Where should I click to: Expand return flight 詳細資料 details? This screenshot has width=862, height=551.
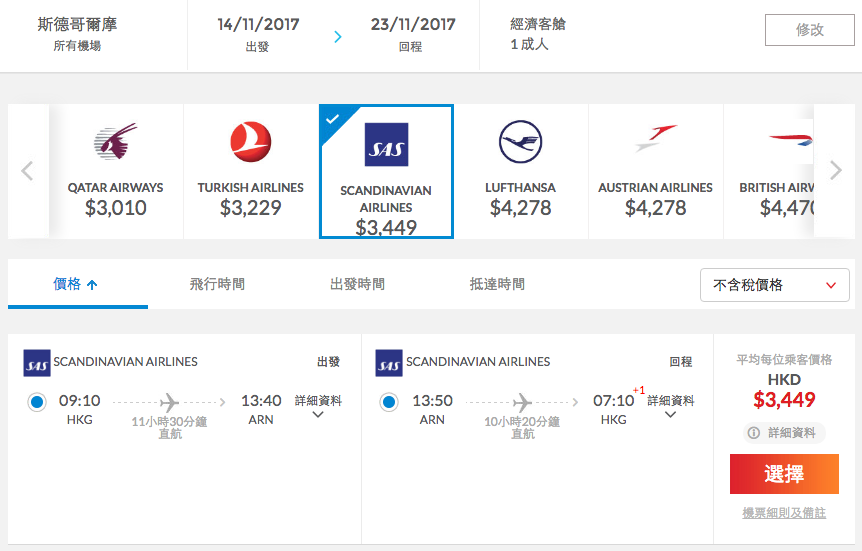[670, 407]
